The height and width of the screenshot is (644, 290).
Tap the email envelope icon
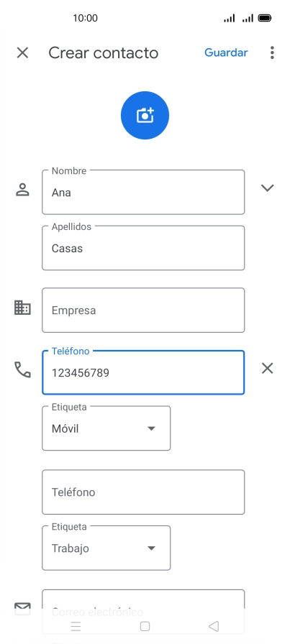(22, 608)
